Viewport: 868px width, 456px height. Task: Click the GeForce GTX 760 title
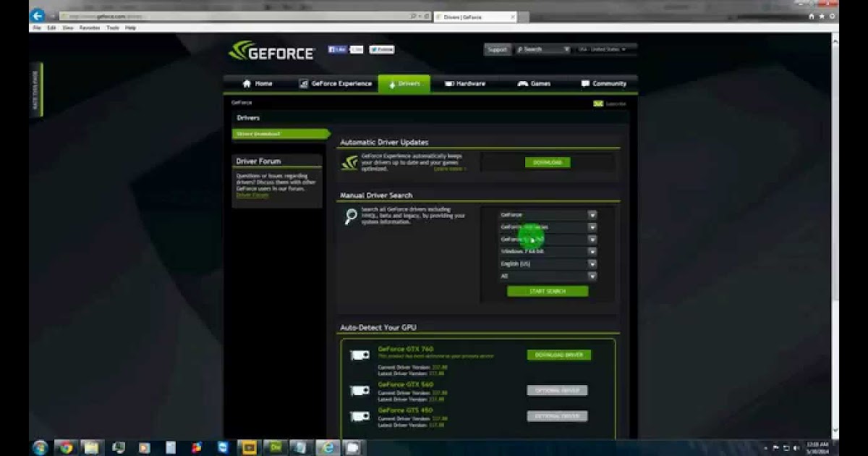pyautogui.click(x=406, y=349)
